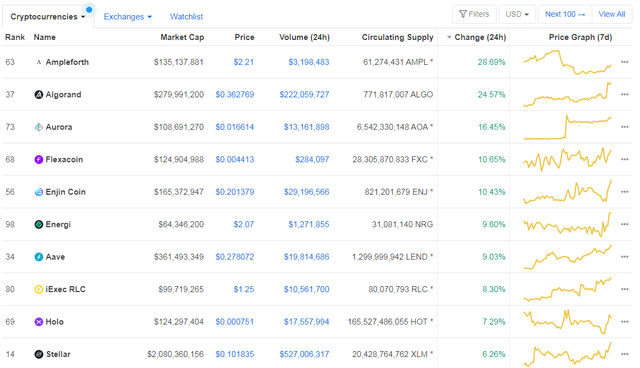Viewport: 640px width, 368px height.
Task: Click the Algorand coin logo icon
Action: (39, 95)
